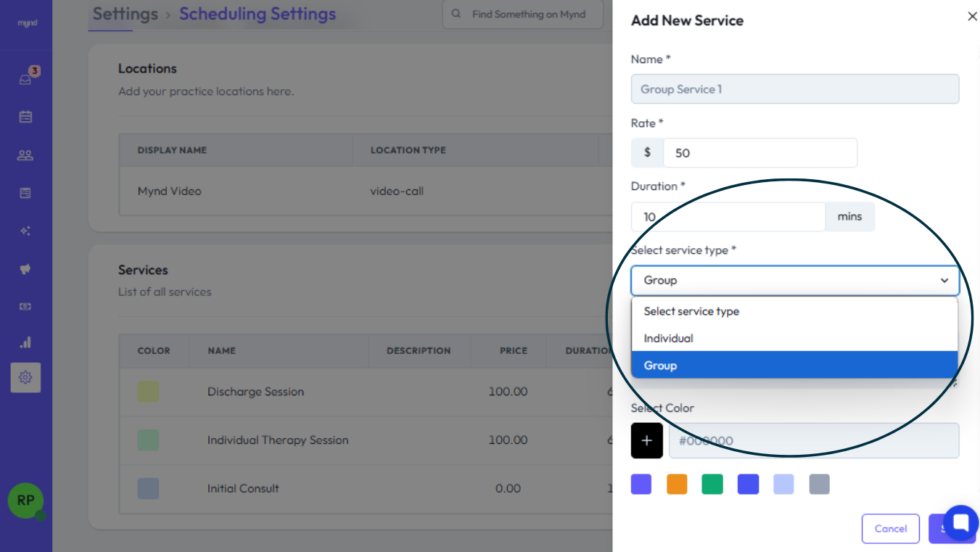Expand the Select service type dropdown

point(794,281)
